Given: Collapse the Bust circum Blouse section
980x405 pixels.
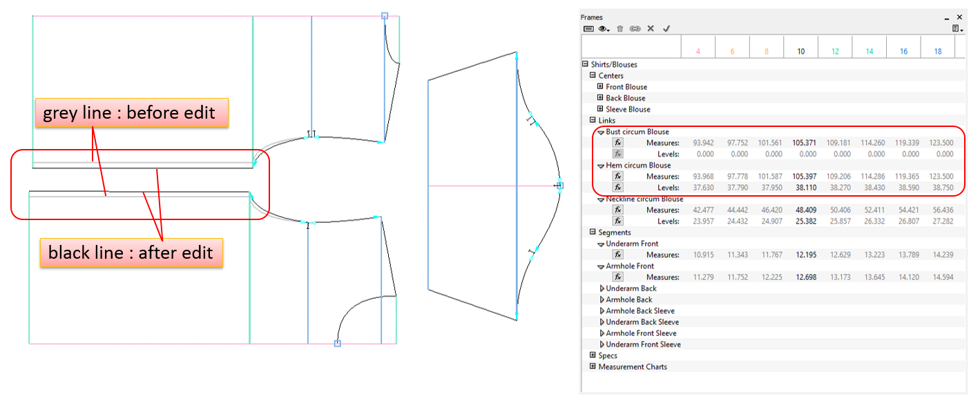Looking at the screenshot, I should [601, 132].
